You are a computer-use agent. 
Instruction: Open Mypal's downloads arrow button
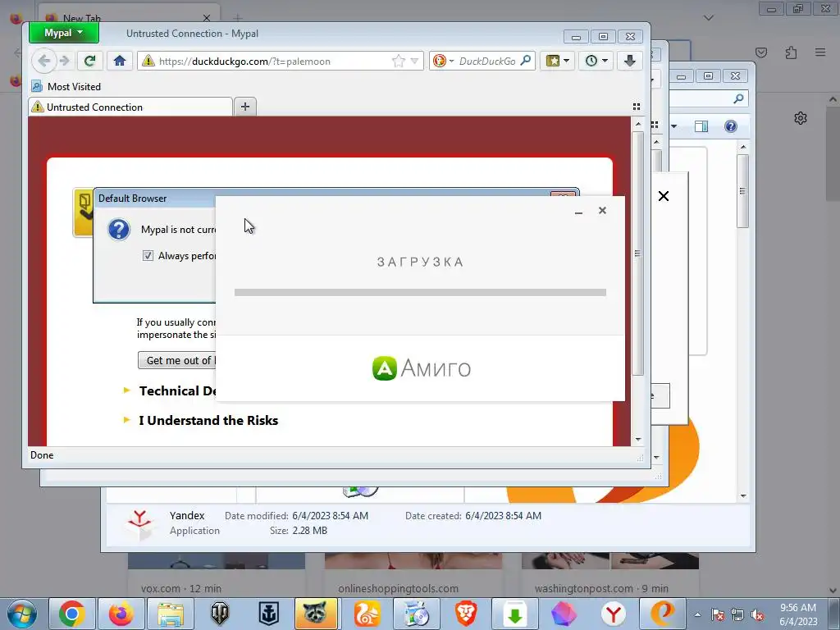click(630, 61)
